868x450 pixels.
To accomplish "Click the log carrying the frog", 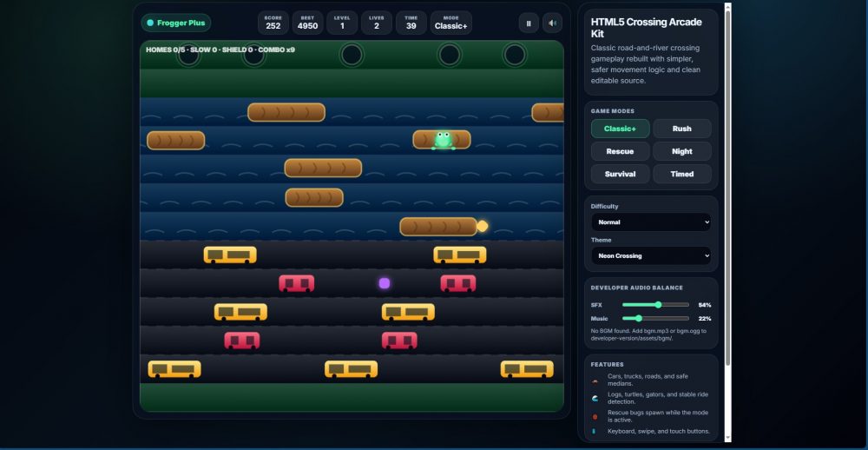I will [442, 140].
